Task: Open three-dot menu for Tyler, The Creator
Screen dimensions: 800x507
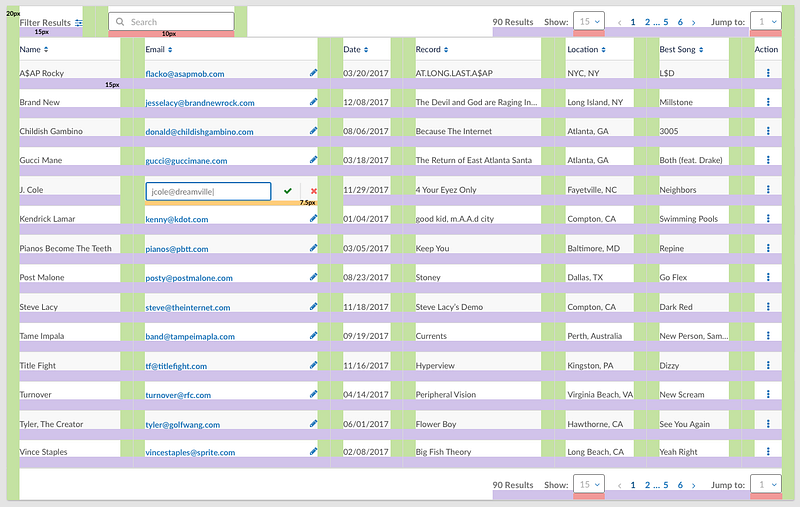Action: tap(768, 424)
